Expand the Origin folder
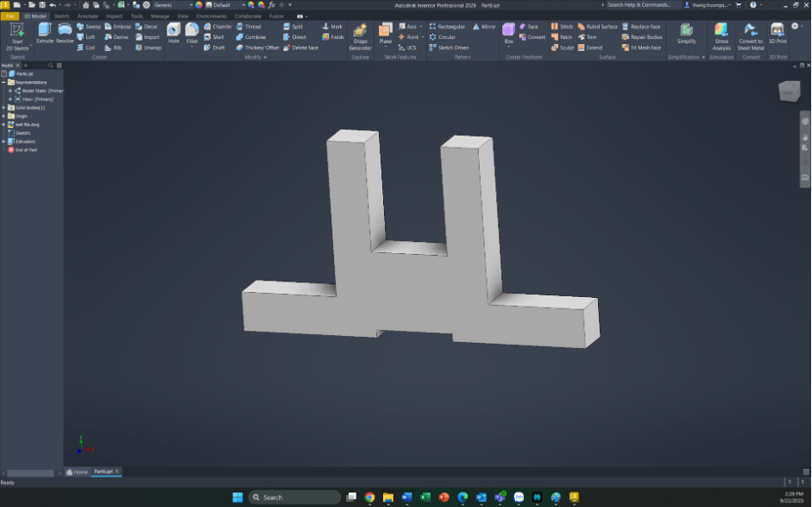The image size is (812, 507). point(3,116)
